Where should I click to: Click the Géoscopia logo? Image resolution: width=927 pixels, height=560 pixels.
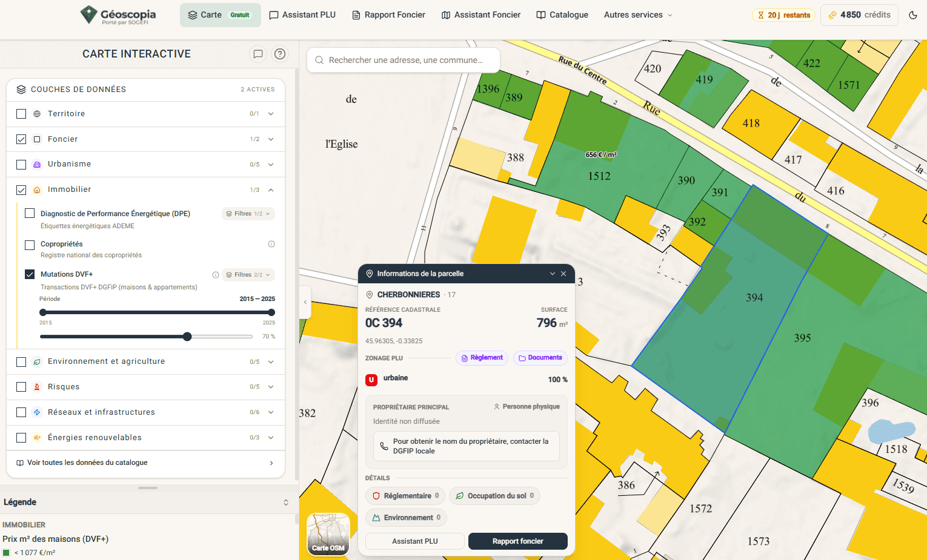point(118,15)
